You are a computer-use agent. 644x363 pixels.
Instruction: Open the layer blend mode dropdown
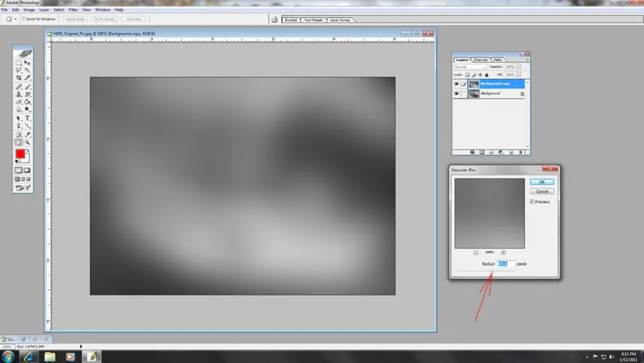point(470,67)
